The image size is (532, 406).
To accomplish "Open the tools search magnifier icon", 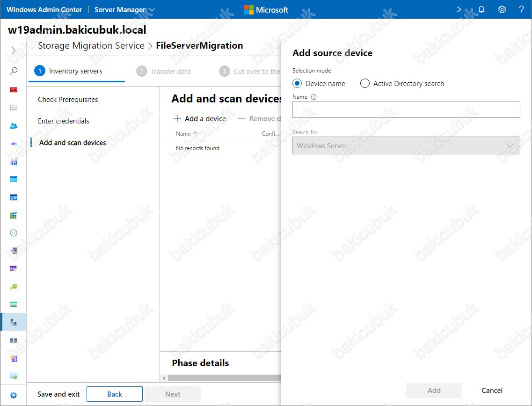I will tap(14, 71).
